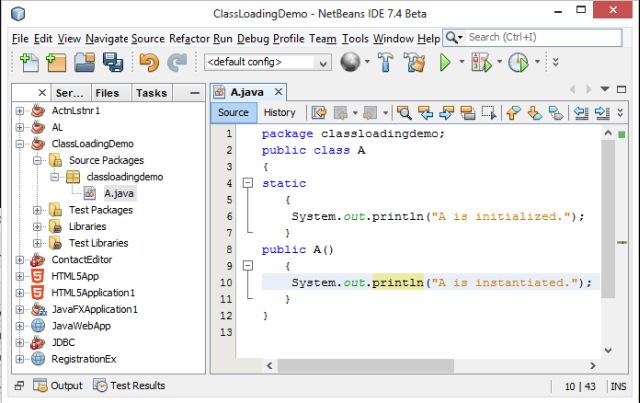Run the project with green play icon
Viewport: 640px width, 403px height.
pos(446,62)
